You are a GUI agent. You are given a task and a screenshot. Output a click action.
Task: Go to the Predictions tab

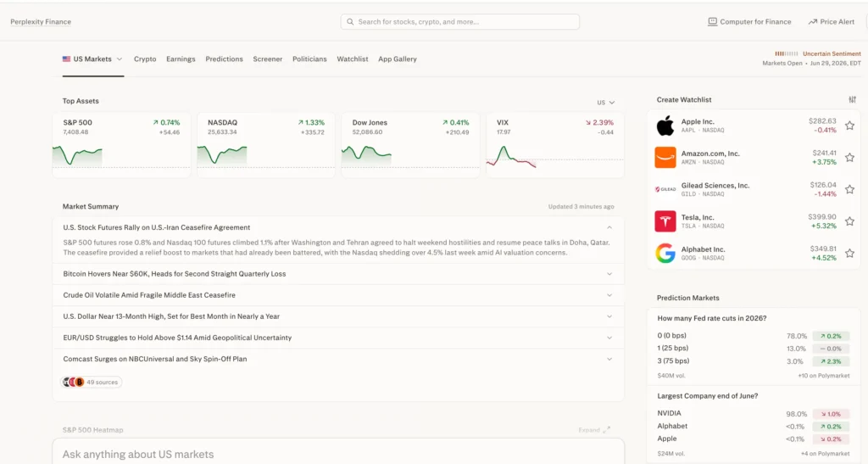click(x=224, y=59)
